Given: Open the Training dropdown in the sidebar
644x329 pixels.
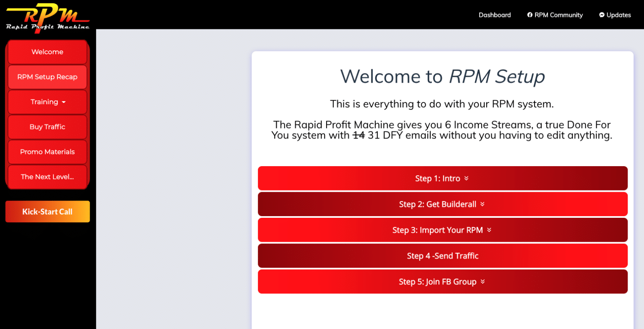Looking at the screenshot, I should point(47,102).
